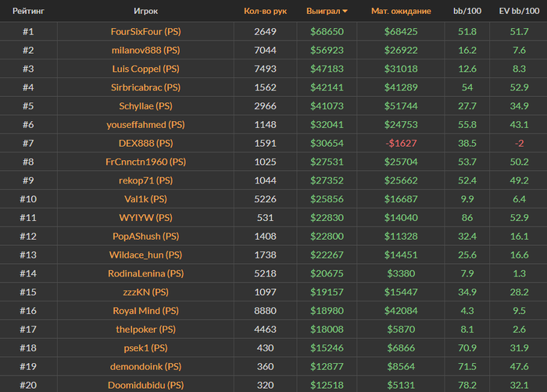Sort by the EV bb/100 header
The height and width of the screenshot is (392, 547).
(519, 11)
